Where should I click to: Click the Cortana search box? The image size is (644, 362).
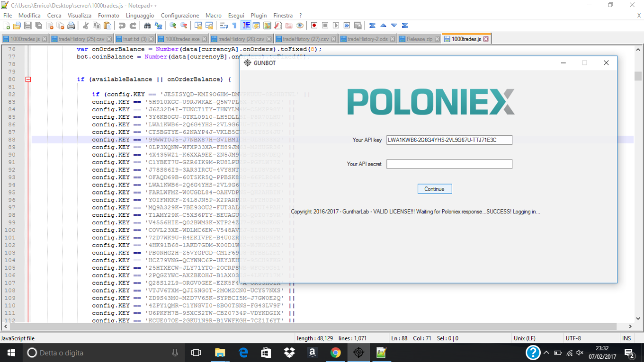[x=103, y=353]
